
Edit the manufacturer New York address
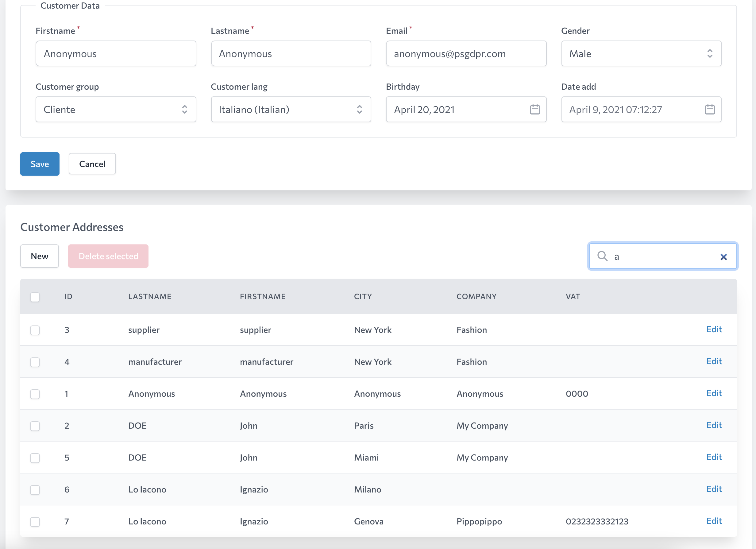(714, 361)
